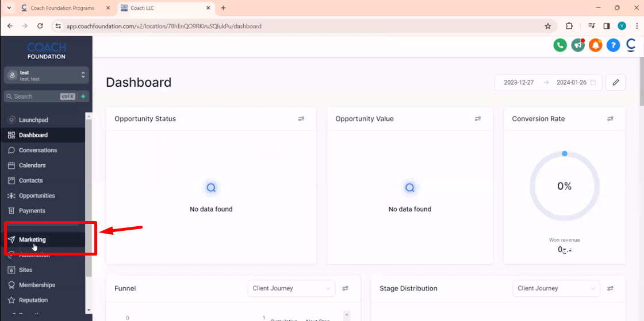
Task: Open Conversion Rate widget settings icon
Action: [x=610, y=119]
